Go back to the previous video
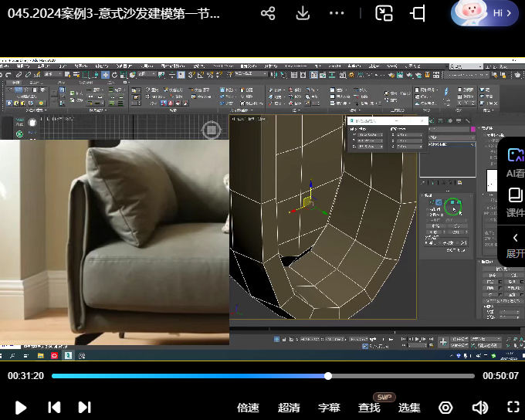 (x=54, y=407)
